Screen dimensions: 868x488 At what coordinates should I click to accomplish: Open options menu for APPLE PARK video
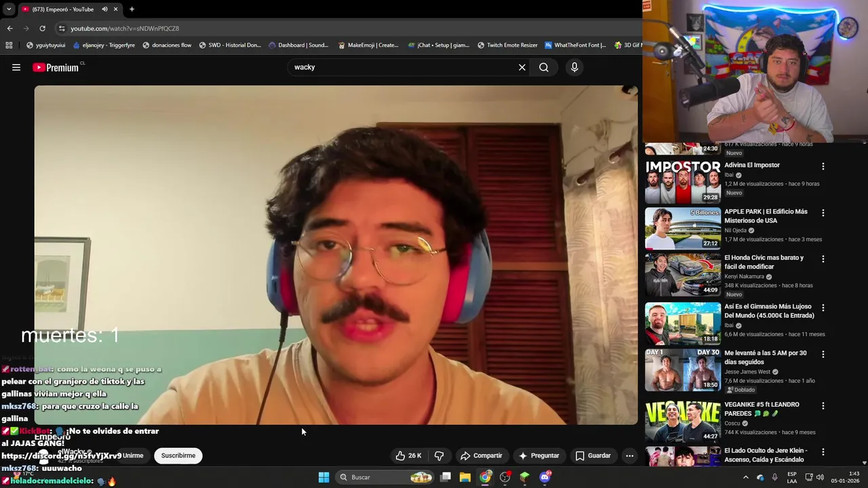coord(823,213)
